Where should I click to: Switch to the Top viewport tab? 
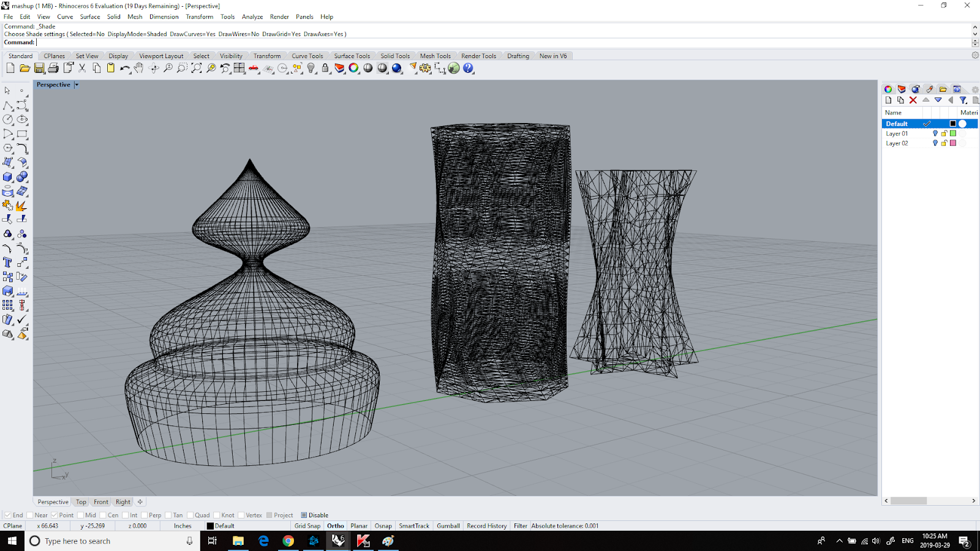(x=81, y=502)
